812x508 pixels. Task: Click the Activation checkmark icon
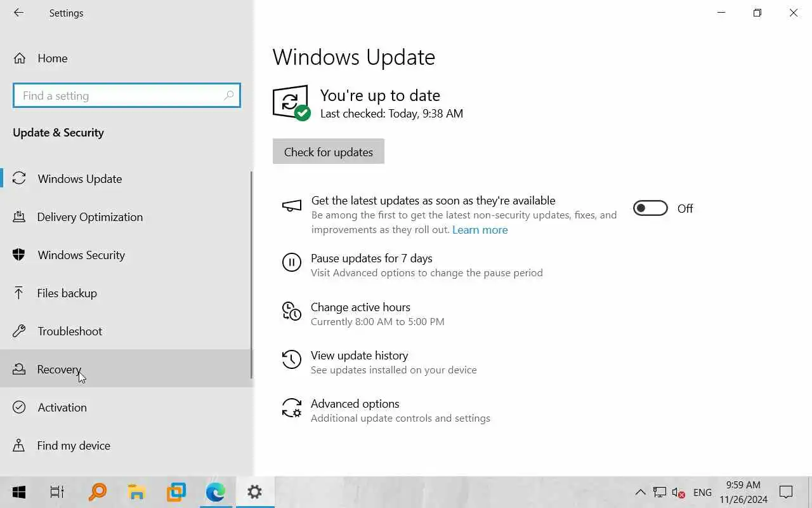[19, 407]
